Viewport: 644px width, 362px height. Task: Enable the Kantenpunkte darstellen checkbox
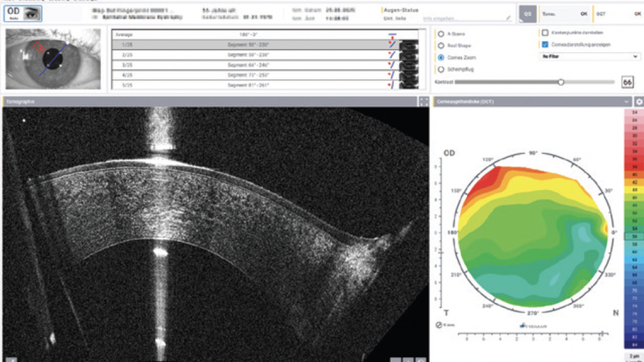[x=545, y=32]
